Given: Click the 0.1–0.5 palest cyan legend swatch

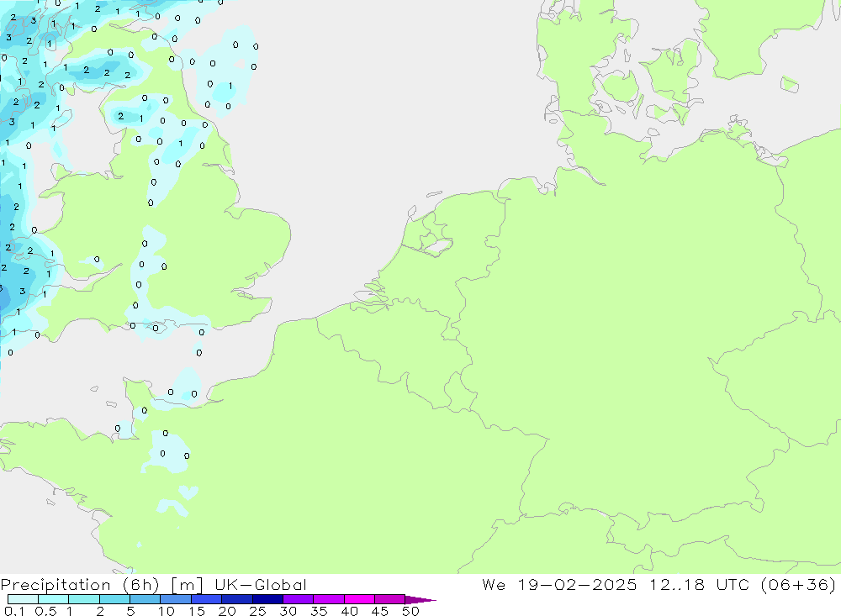Looking at the screenshot, I should tap(23, 599).
